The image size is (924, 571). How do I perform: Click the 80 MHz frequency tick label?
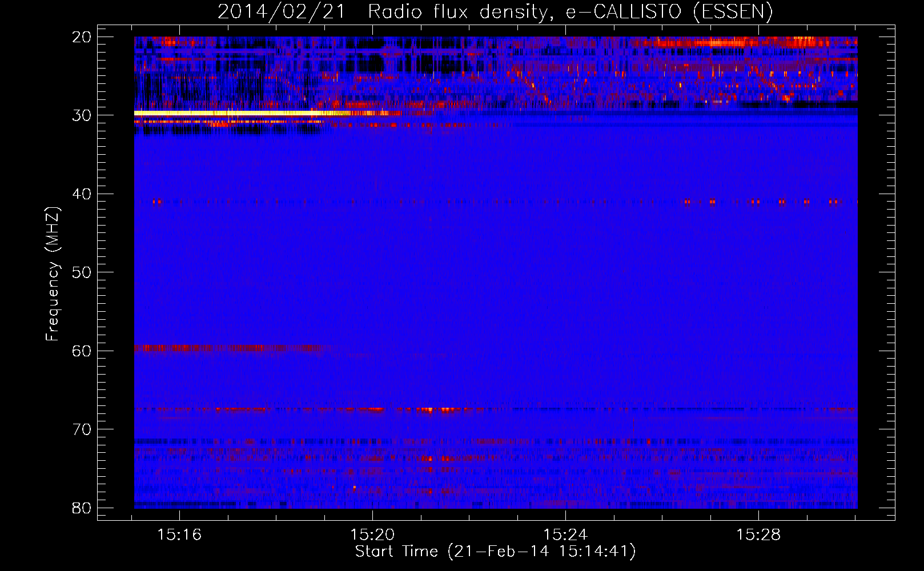82,508
